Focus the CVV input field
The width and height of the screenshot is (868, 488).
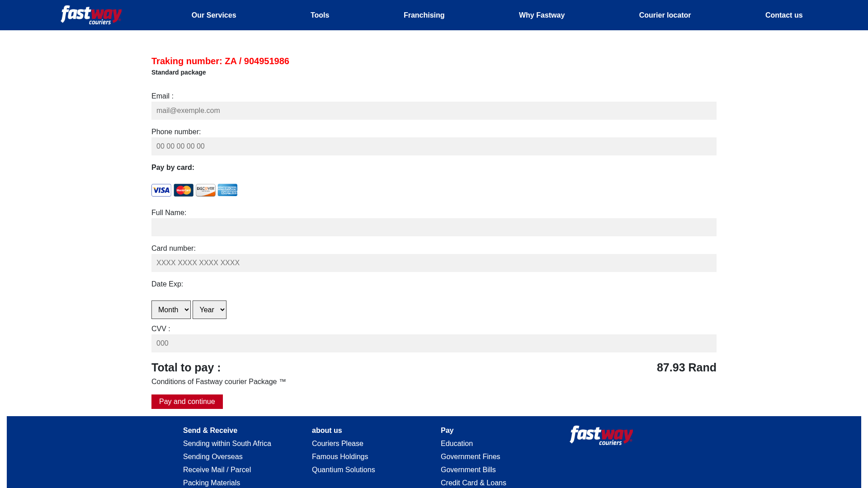tap(434, 343)
